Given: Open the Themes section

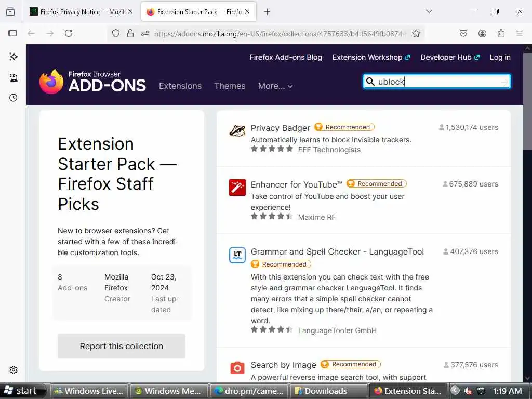Looking at the screenshot, I should click(x=230, y=86).
